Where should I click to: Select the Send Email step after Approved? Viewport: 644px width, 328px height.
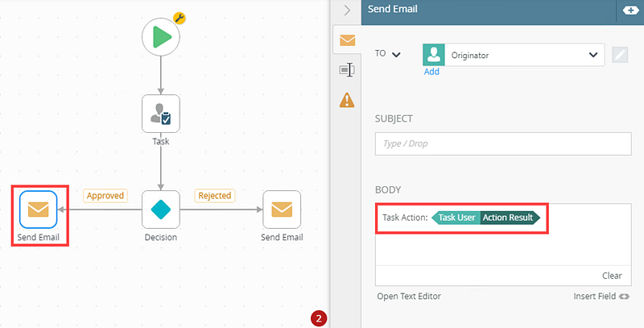[38, 210]
